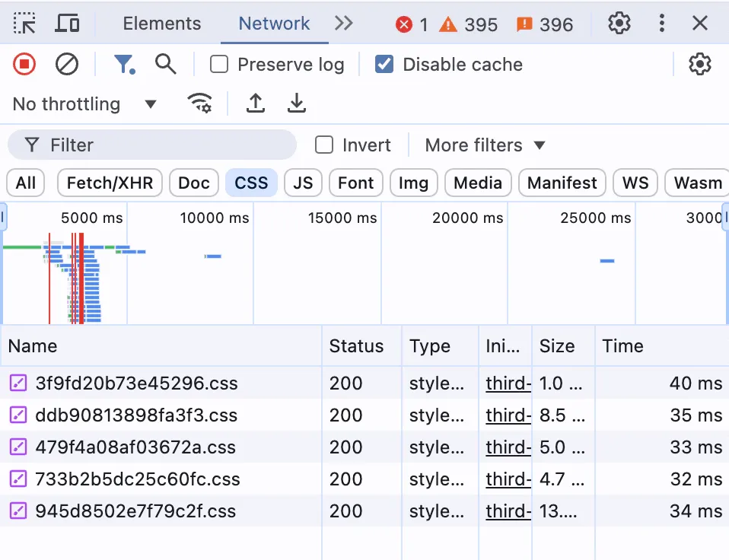Open hidden panels via double-chevron
729x560 pixels.
pos(344,24)
